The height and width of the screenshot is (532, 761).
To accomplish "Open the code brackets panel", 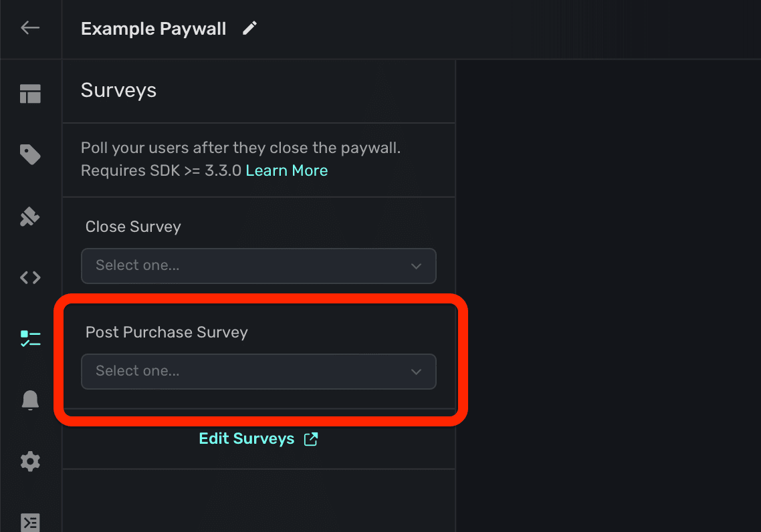I will click(30, 277).
